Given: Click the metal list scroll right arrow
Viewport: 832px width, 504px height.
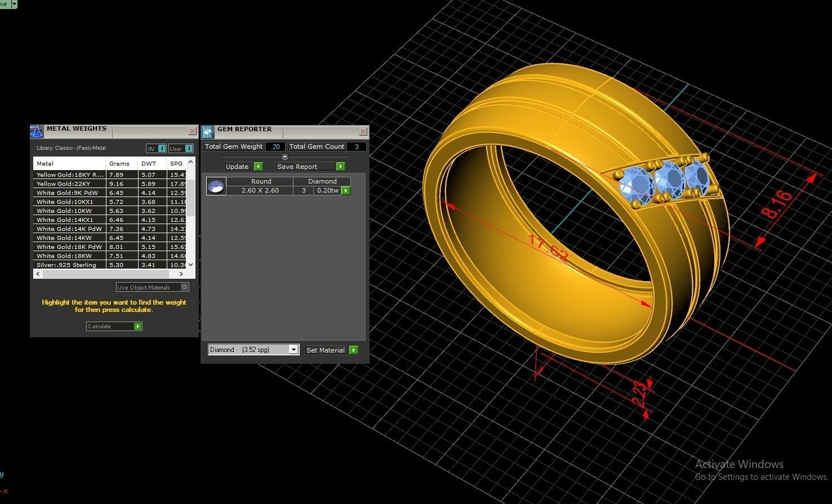Looking at the screenshot, I should click(181, 274).
